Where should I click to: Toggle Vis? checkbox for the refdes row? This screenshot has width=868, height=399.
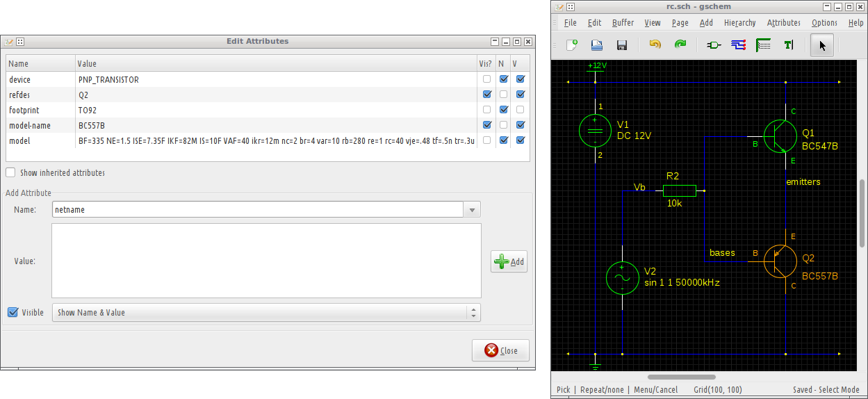[487, 95]
